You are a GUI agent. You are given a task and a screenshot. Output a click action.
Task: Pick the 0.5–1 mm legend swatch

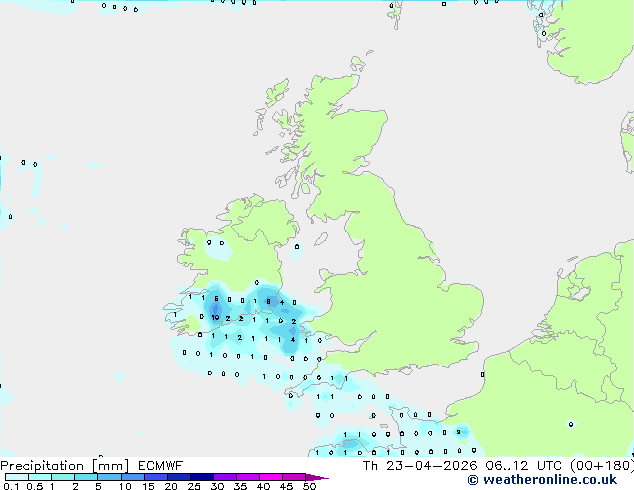40,477
